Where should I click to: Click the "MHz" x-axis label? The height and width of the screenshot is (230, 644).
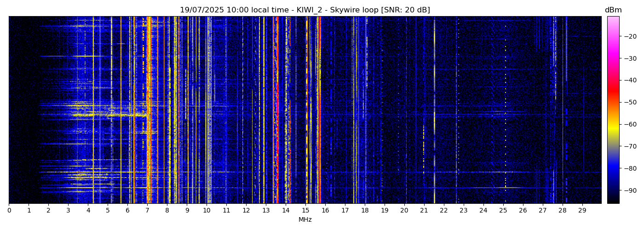click(x=305, y=220)
